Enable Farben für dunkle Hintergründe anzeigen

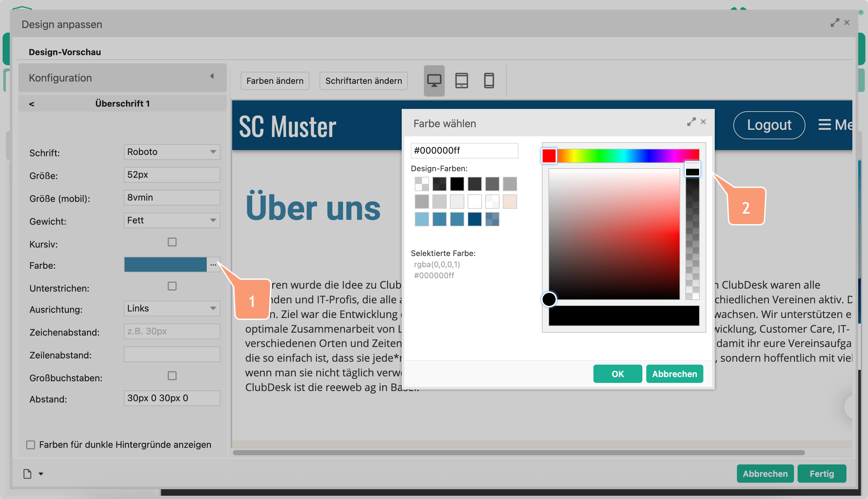31,445
